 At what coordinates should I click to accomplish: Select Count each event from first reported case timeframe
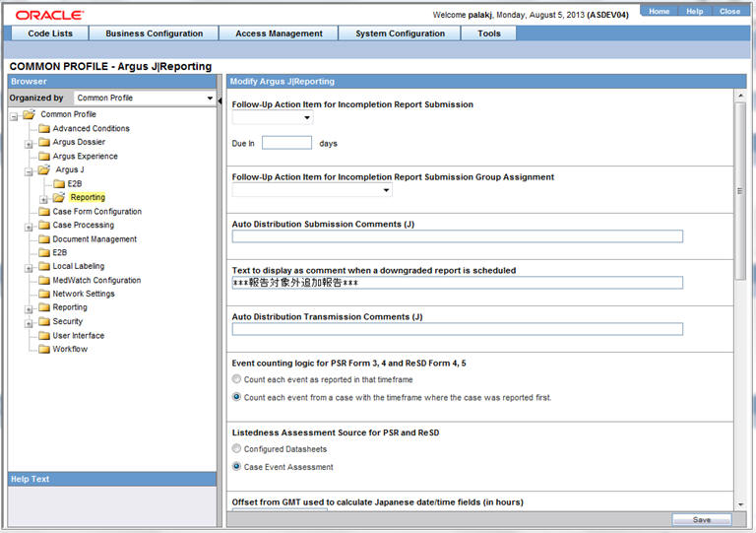[x=236, y=397]
